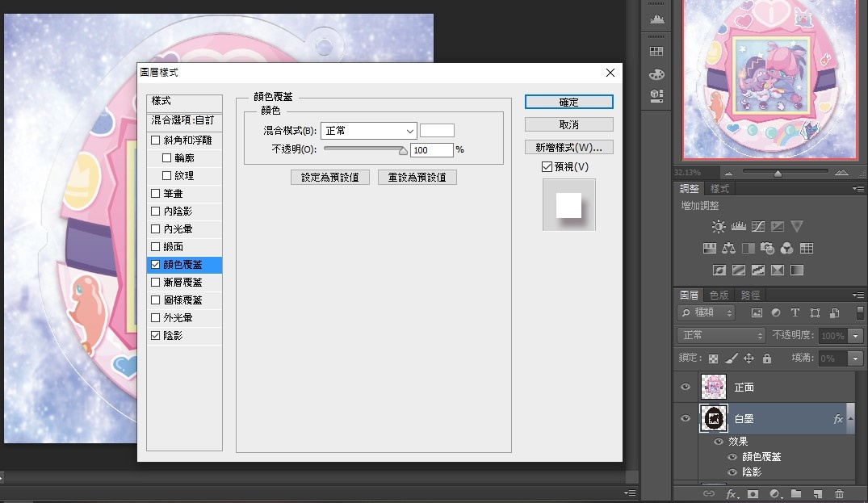The width and height of the screenshot is (868, 503).
Task: Filter layers by adjustment layers
Action: (x=776, y=312)
